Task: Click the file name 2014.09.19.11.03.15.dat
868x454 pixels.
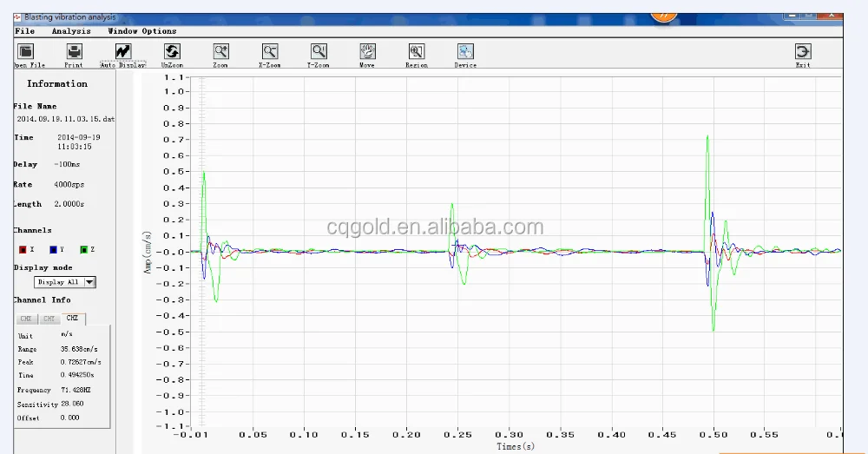Action: point(65,119)
